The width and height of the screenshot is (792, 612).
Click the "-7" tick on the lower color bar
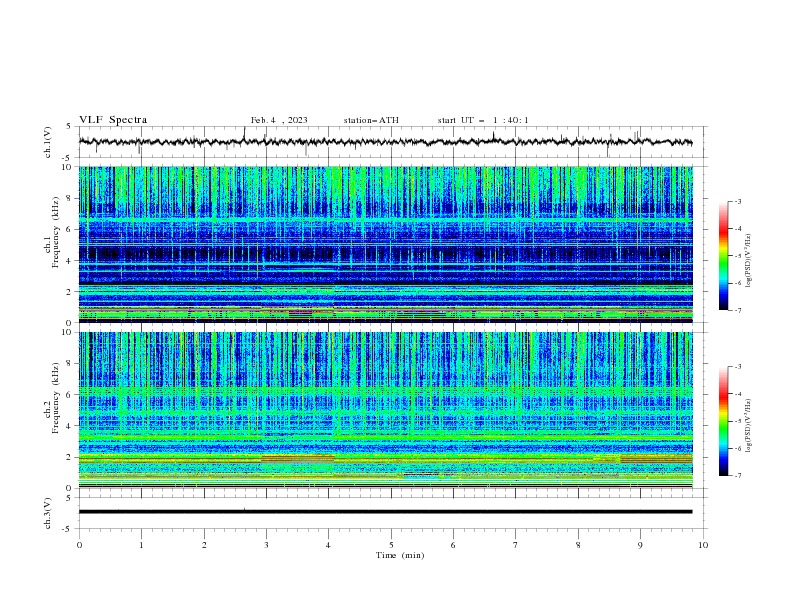click(737, 475)
